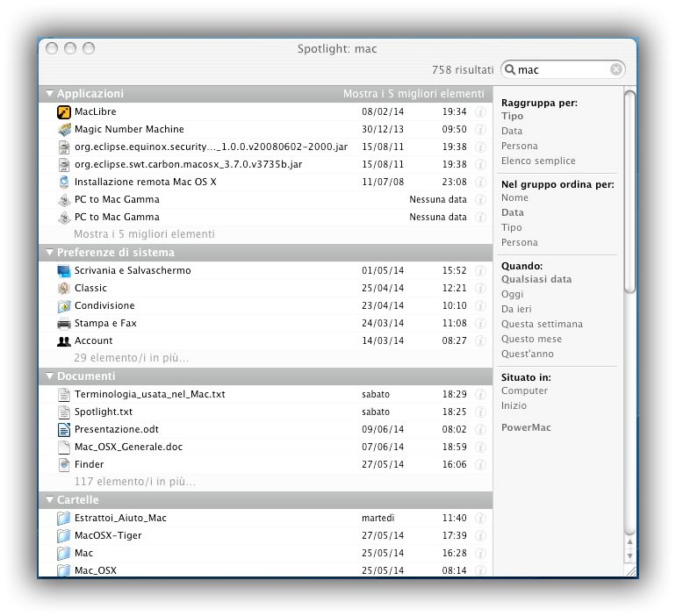The image size is (676, 616).
Task: Collapse the Documenti group
Action: 49,376
